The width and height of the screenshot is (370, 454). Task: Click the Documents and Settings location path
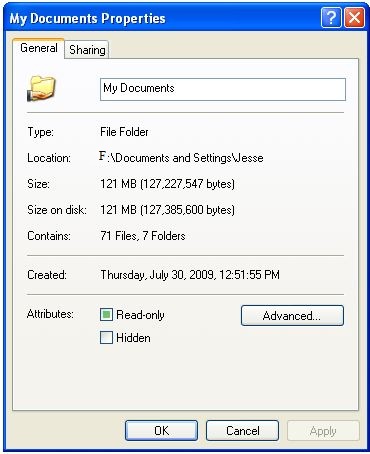[x=182, y=157]
